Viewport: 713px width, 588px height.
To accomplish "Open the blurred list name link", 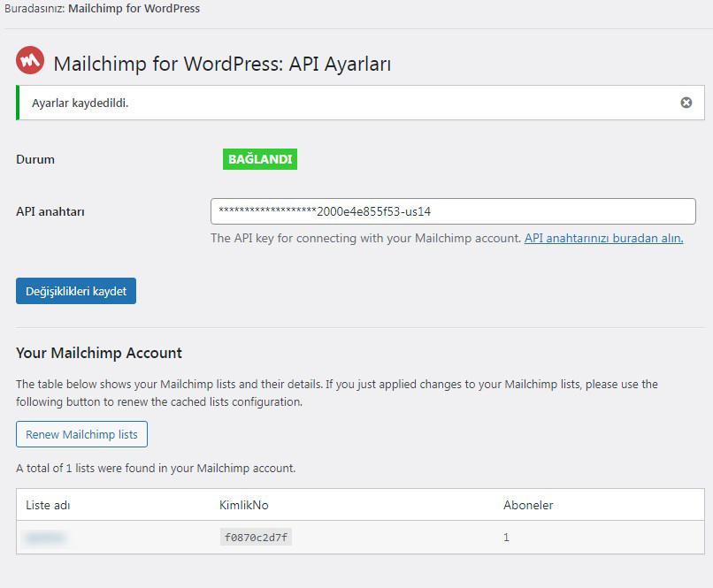I will coord(45,538).
